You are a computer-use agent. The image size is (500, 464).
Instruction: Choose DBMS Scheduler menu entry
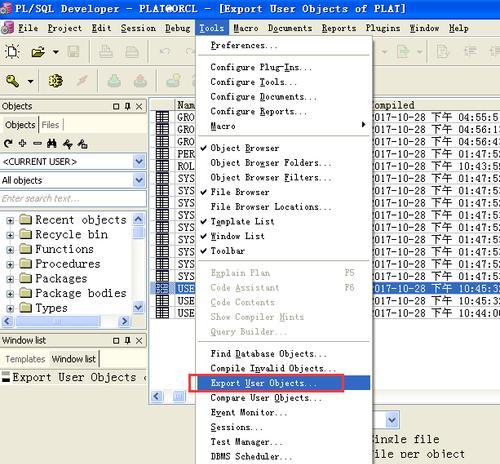pos(284,456)
